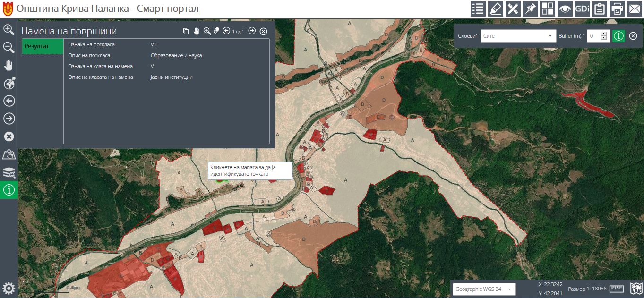Increase the Buffer value with up arrow
Viewport: 644px width, 298px height.
tap(603, 34)
